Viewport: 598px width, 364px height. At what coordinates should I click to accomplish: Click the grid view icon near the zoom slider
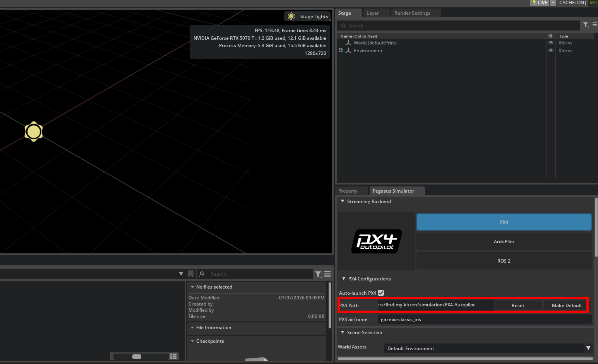click(173, 356)
